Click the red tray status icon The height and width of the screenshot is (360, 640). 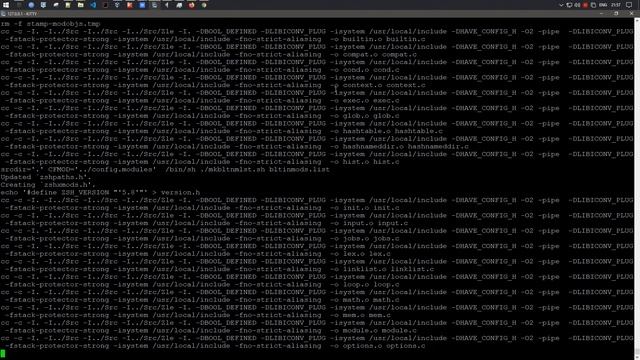585,5
